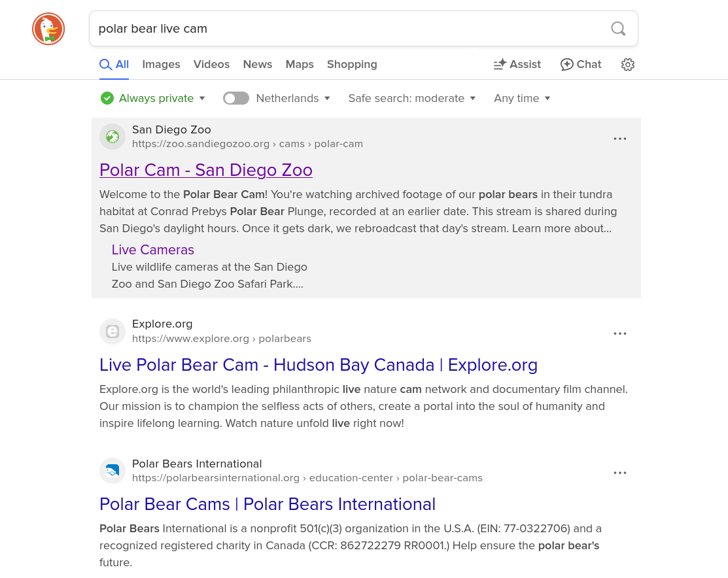Toggle the Netherlands region switch
Image resolution: width=728 pixels, height=578 pixels.
(236, 99)
